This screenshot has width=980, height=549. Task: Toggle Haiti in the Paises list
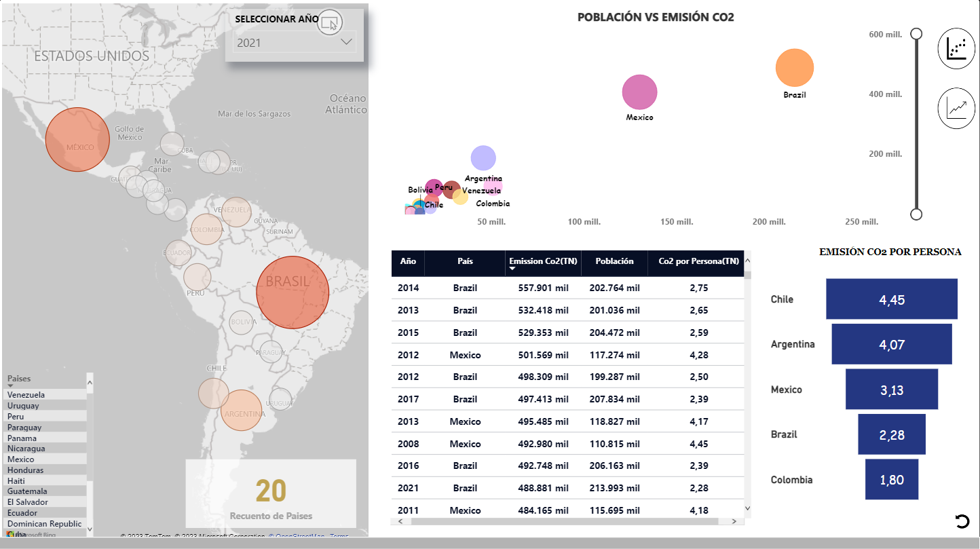pos(18,480)
